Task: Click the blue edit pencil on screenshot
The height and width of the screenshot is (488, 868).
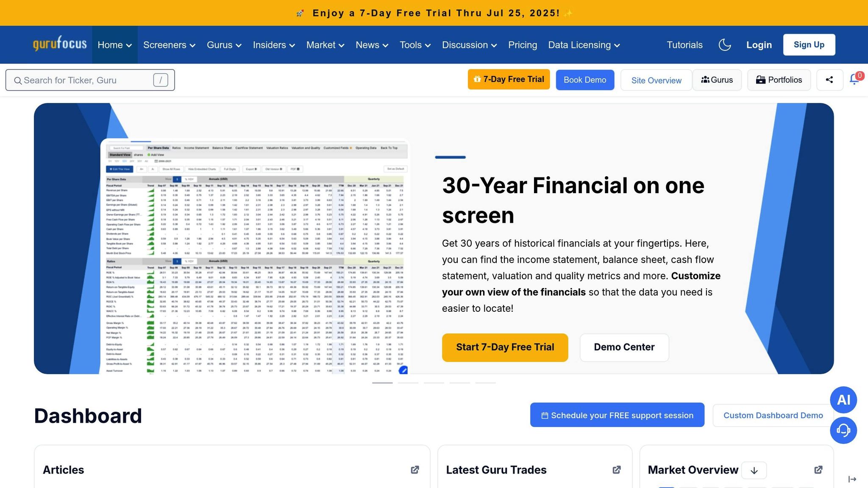Action: (x=403, y=370)
